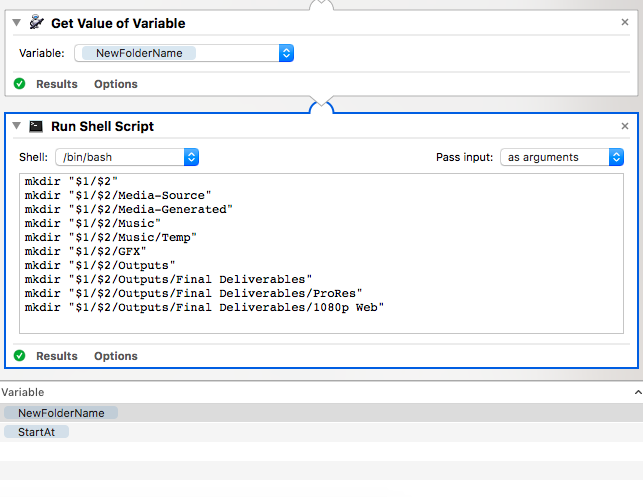643x497 pixels.
Task: Click the Get Value of Variable action icon
Action: coord(37,23)
